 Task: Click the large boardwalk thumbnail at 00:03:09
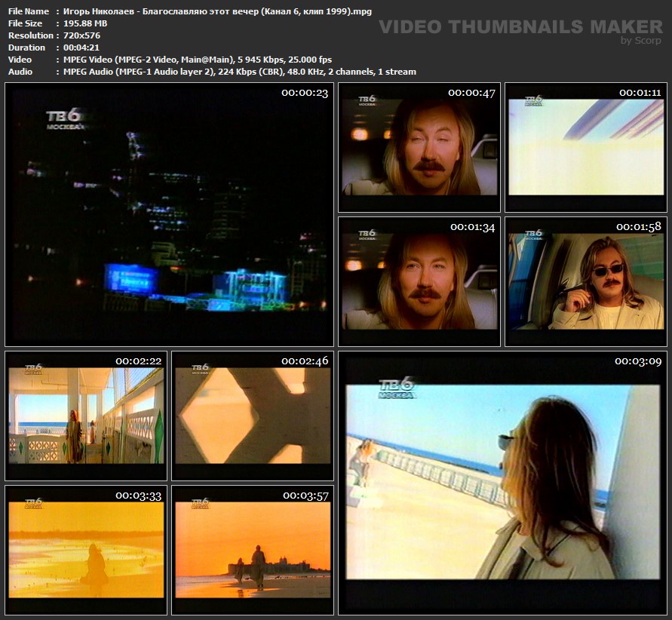tap(502, 483)
